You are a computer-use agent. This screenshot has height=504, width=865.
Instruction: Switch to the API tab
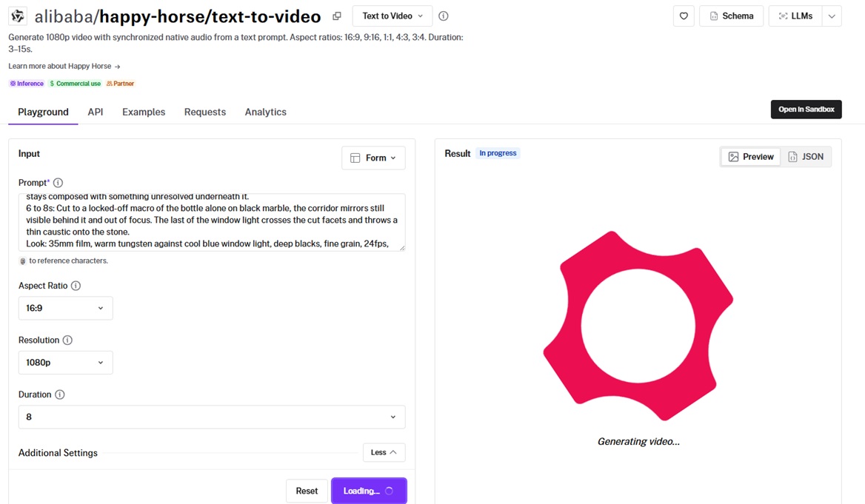click(96, 112)
